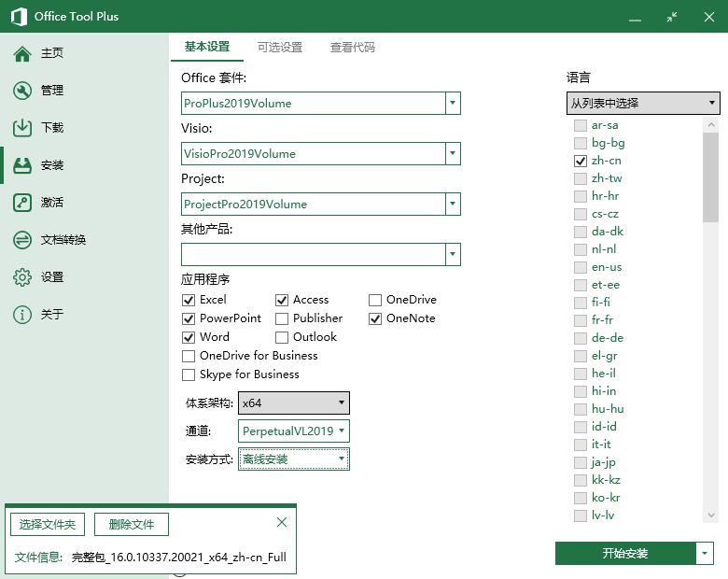This screenshot has height=579, width=728.
Task: Check the zh-tw language
Action: [581, 178]
